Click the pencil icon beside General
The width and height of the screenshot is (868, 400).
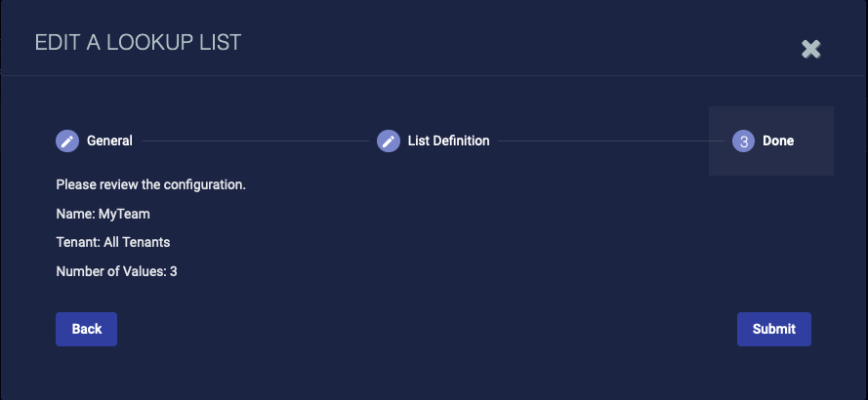67,141
